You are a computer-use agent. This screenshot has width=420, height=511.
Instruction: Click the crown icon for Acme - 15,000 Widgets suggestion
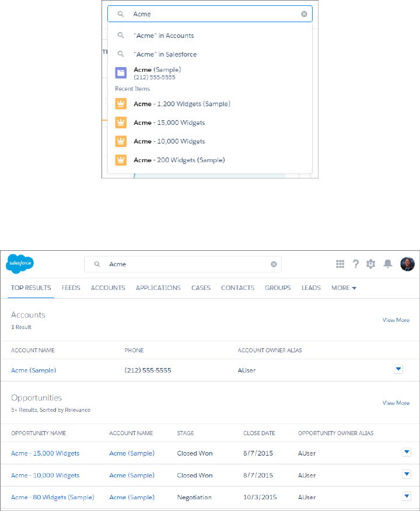coord(121,123)
